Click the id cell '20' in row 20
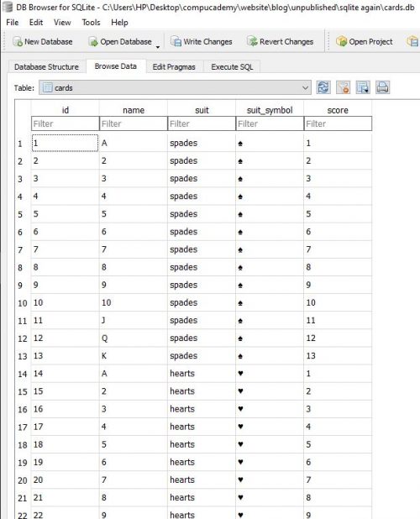420x519 pixels. (x=66, y=480)
